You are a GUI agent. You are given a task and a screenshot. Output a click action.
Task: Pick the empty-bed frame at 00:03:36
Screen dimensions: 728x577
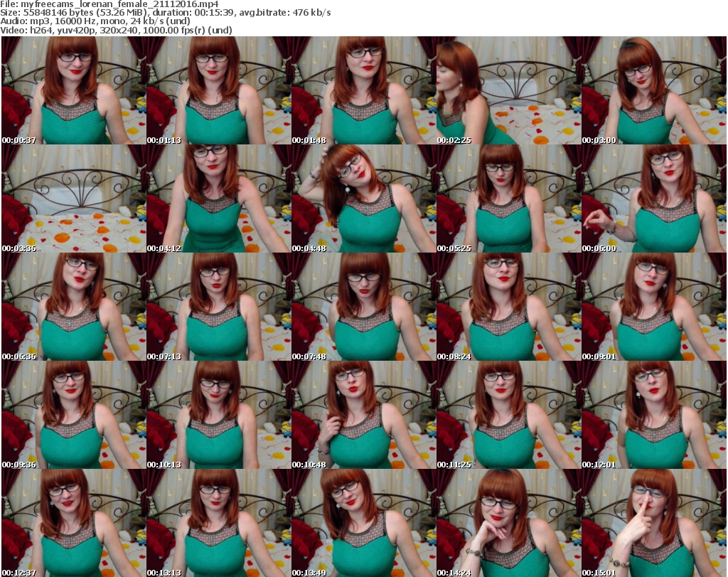click(x=74, y=198)
